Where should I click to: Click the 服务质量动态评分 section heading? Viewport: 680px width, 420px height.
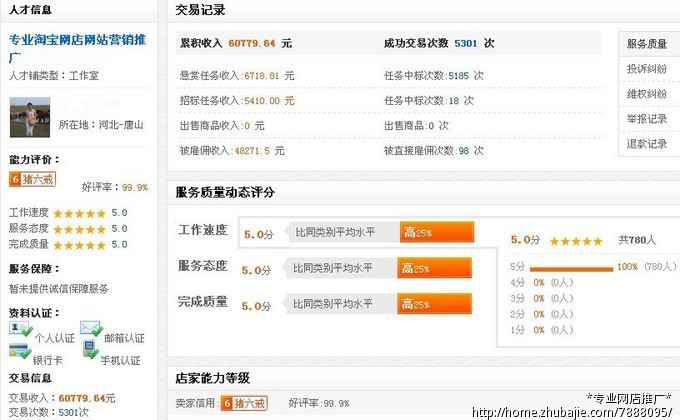pyautogui.click(x=225, y=193)
